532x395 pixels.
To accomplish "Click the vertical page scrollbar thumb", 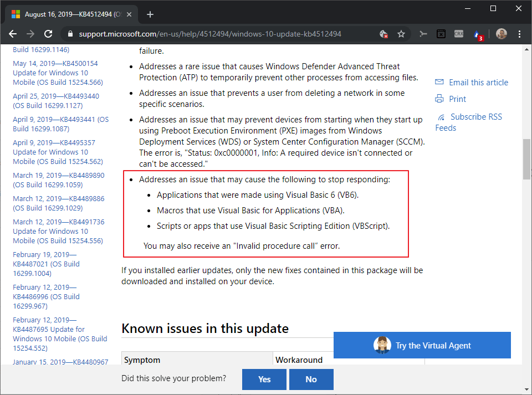I will tap(526, 160).
